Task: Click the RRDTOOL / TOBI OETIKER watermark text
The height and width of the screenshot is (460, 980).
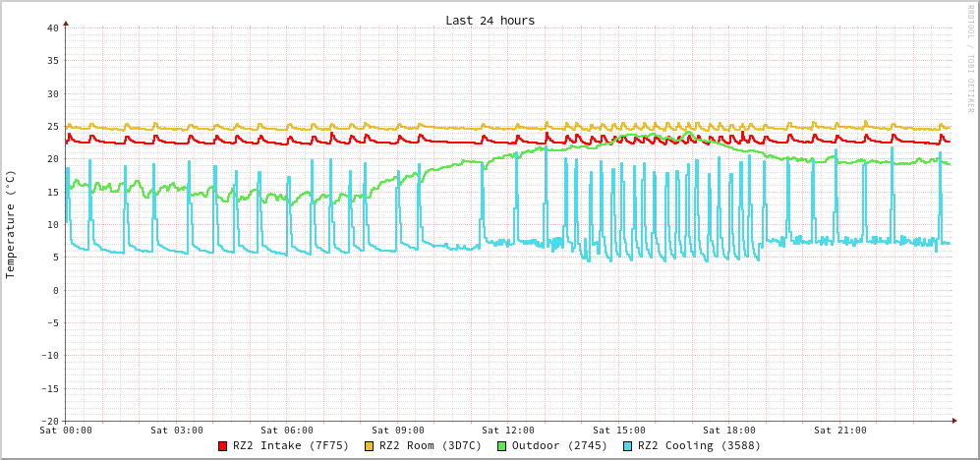Action: (970, 59)
